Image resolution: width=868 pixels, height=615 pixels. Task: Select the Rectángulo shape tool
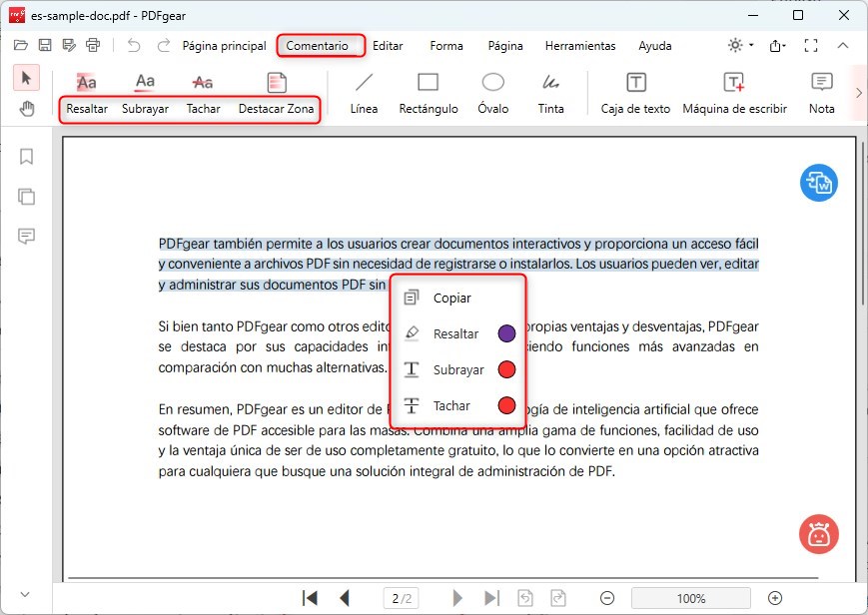point(429,94)
